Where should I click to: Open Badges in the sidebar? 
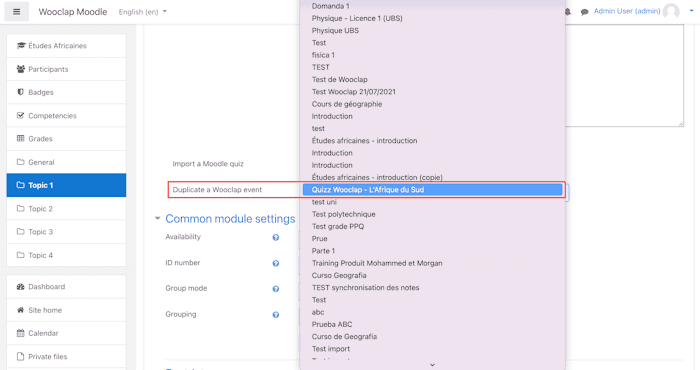pos(67,92)
